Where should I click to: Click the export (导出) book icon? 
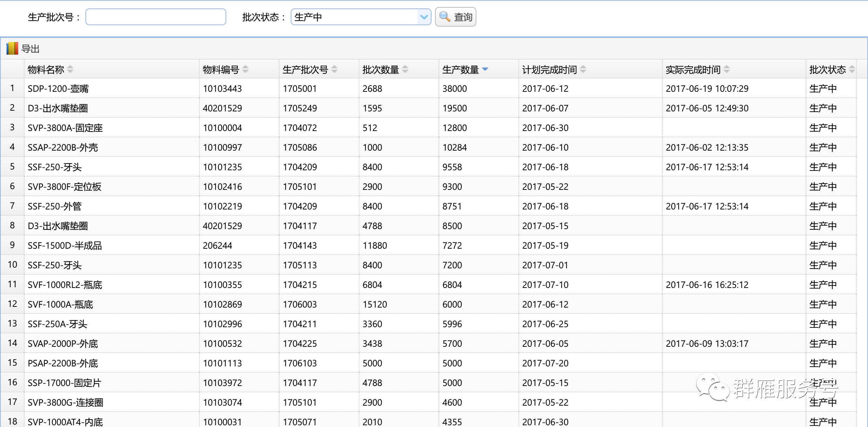(x=12, y=49)
